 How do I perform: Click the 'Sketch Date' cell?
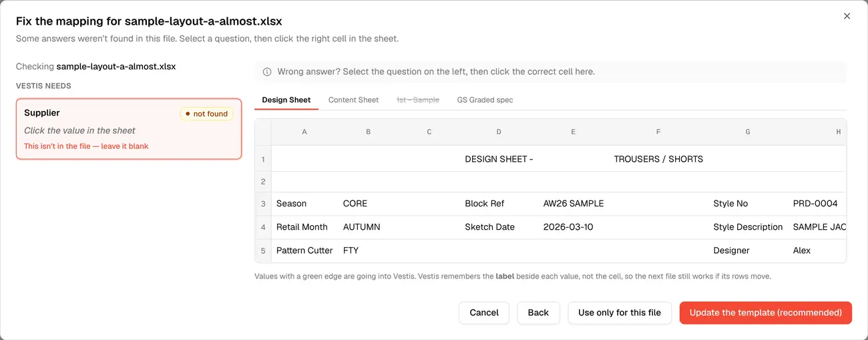[x=499, y=227]
